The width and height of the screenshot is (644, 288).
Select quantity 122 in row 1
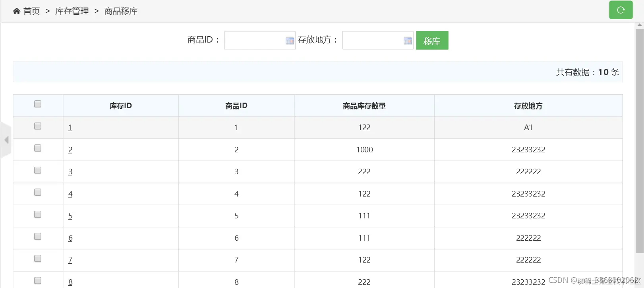coord(364,128)
